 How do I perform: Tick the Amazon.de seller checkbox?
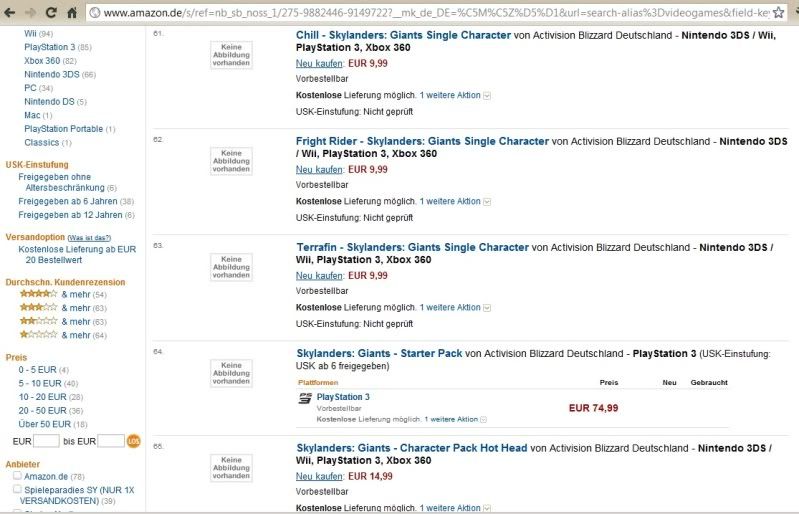17,475
